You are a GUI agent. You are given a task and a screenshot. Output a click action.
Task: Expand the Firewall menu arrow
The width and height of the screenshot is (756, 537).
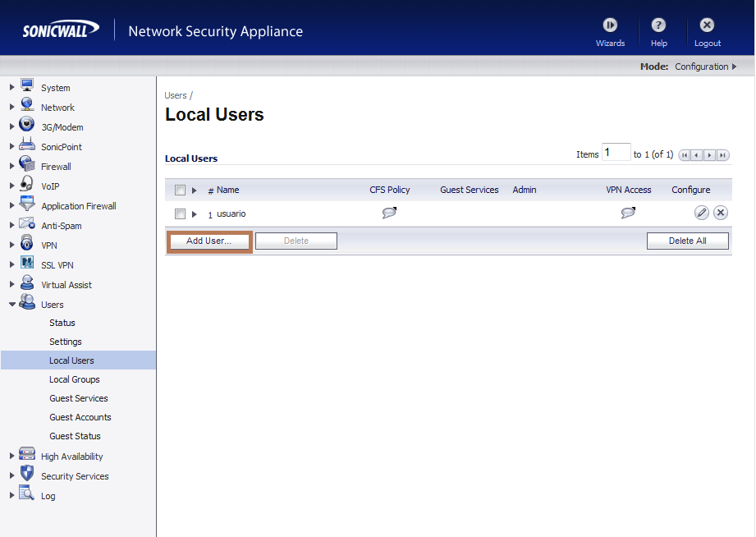tap(12, 166)
